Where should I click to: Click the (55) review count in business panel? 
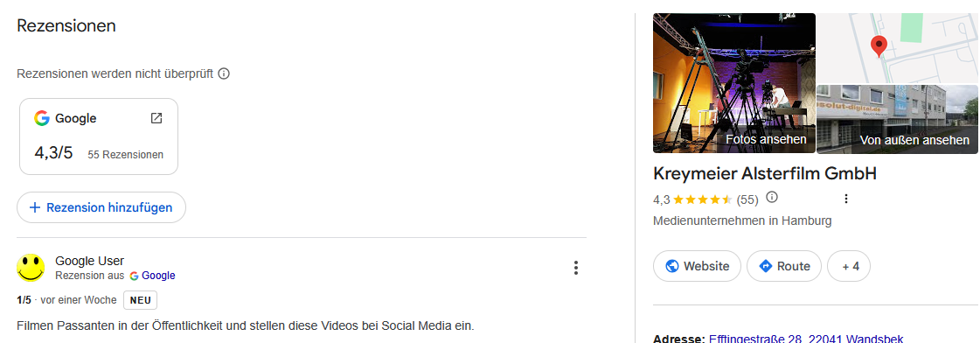747,200
